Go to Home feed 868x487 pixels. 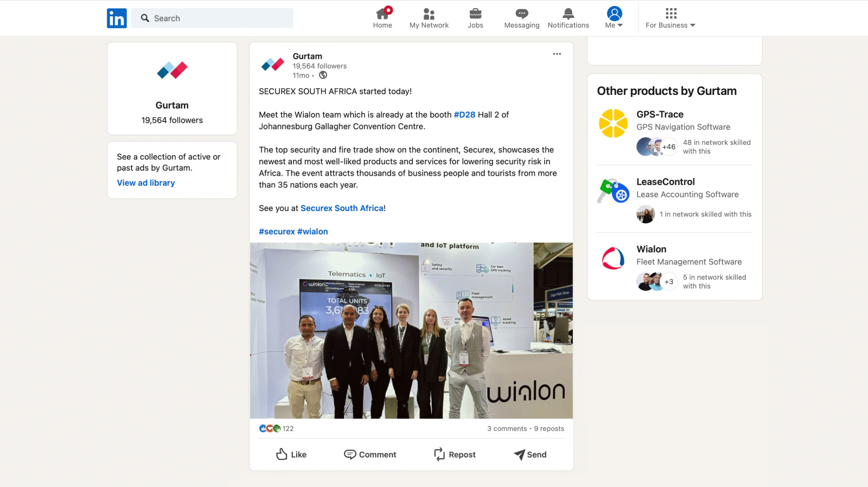[x=382, y=18]
